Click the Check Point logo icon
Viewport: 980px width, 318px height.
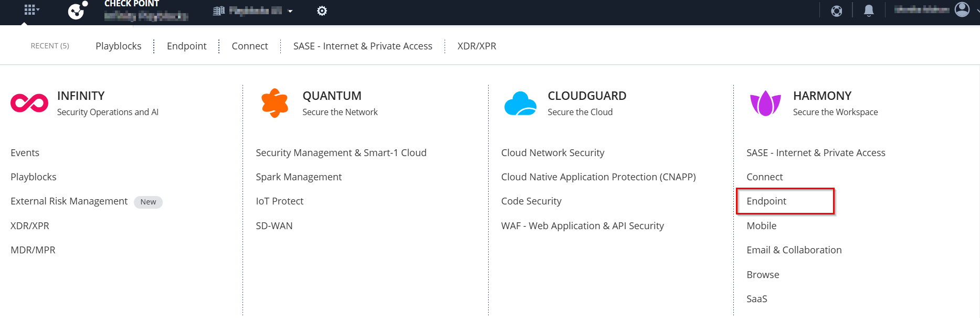[78, 10]
